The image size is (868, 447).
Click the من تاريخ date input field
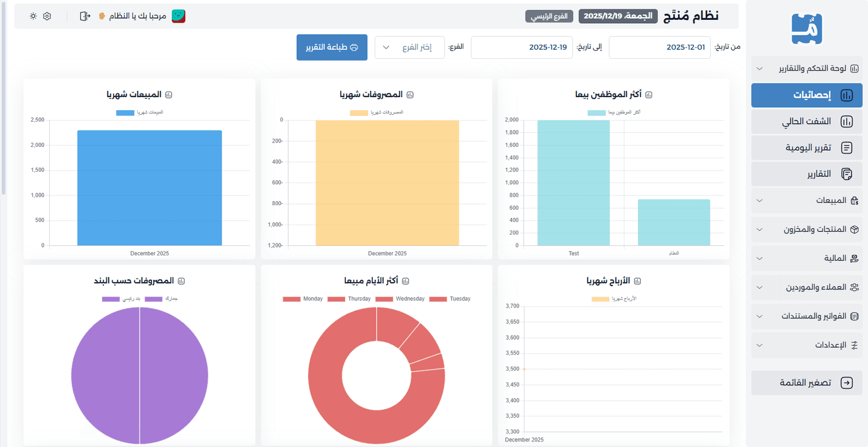click(x=659, y=47)
